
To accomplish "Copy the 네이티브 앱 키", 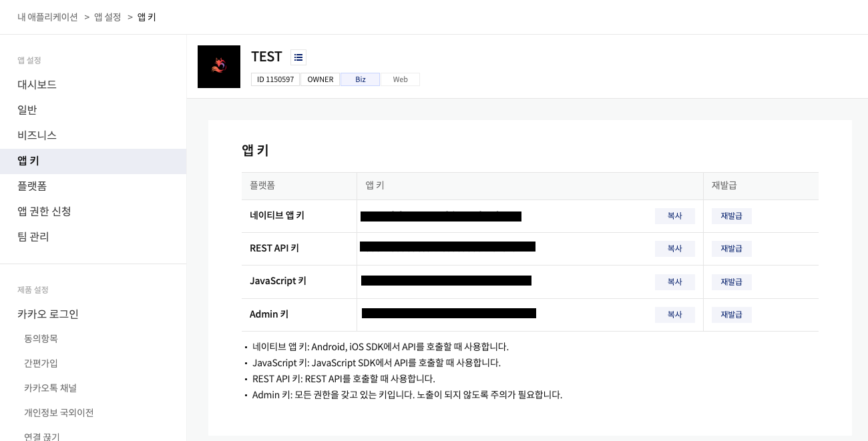I will (675, 216).
